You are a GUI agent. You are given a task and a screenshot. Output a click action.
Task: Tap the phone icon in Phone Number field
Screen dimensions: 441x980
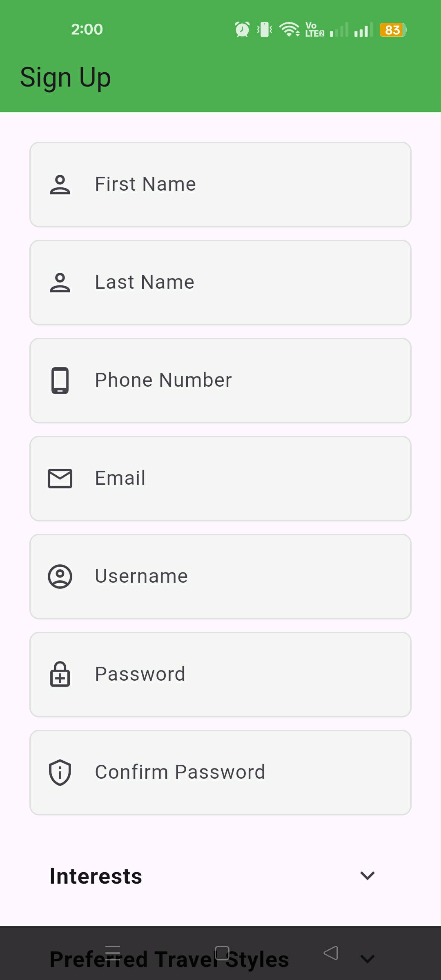pos(60,381)
